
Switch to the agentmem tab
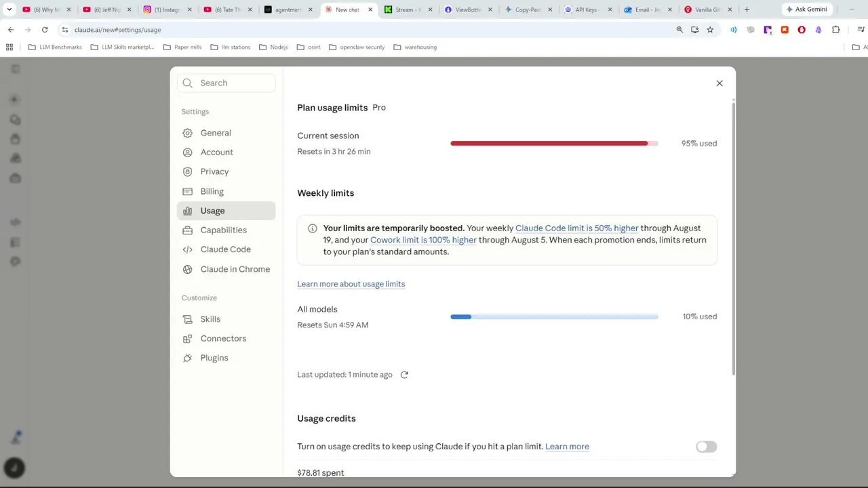288,9
